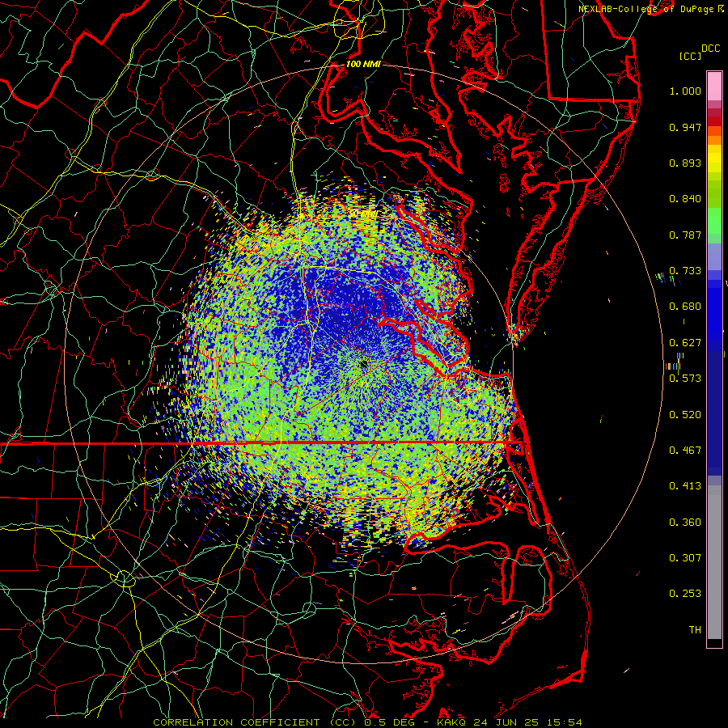
Task: Pick the red swatch on the color bar
Action: (714, 121)
